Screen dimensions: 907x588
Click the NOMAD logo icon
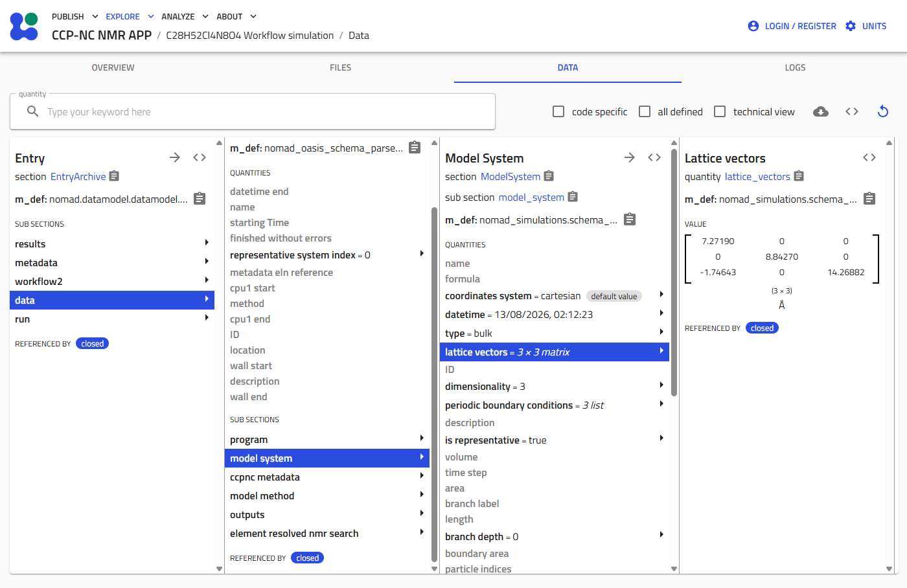click(x=24, y=26)
